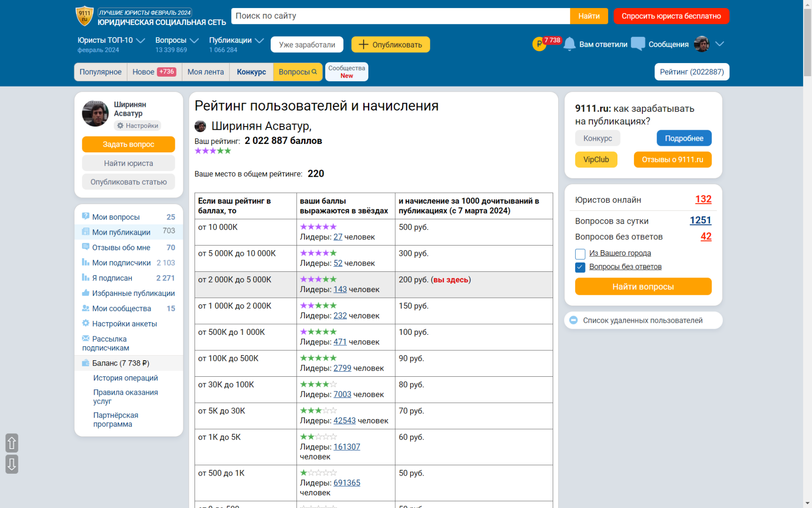Image resolution: width=812 pixels, height=508 pixels.
Task: Click the ruble balance coin icon
Action: click(x=539, y=44)
